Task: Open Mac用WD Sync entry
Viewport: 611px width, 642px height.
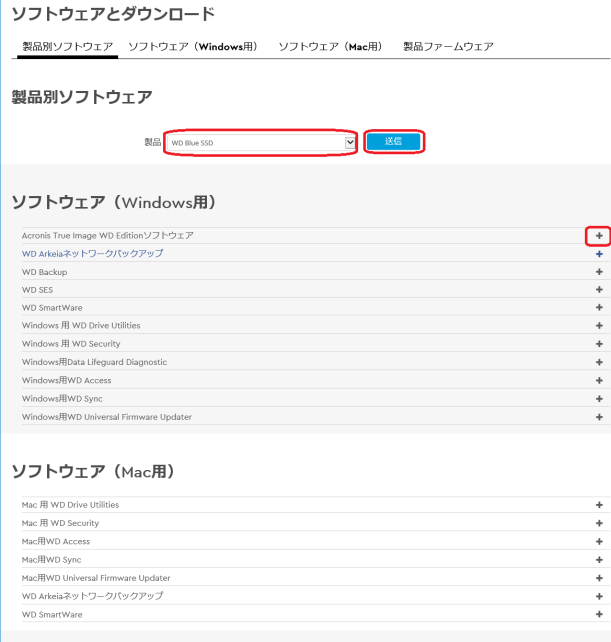Action: tap(52, 560)
